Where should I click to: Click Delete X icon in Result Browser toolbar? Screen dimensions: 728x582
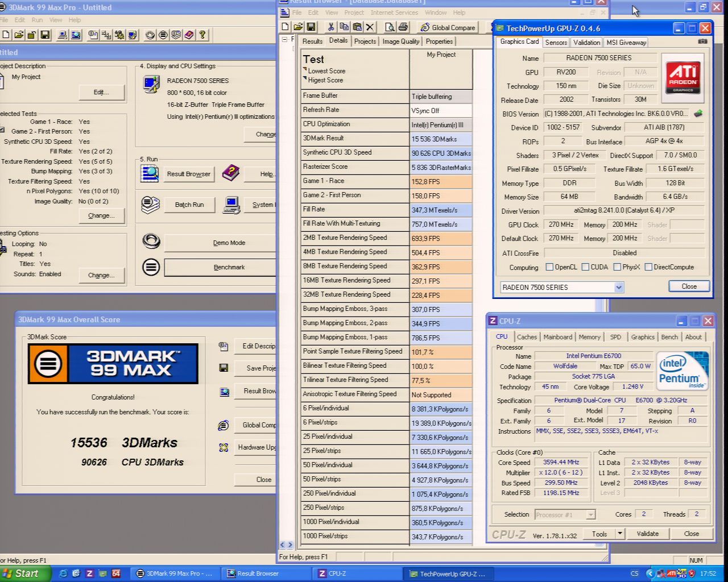[370, 27]
